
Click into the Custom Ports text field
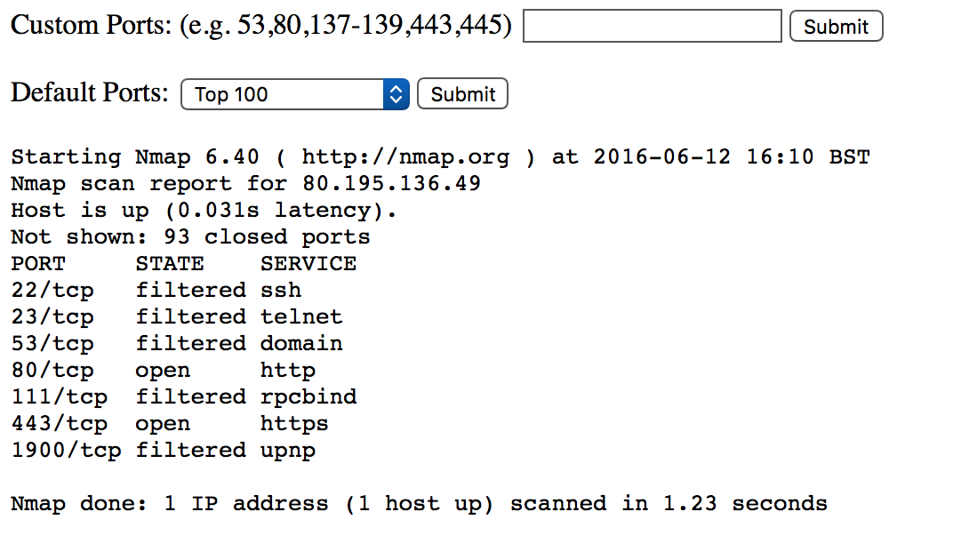pos(653,26)
